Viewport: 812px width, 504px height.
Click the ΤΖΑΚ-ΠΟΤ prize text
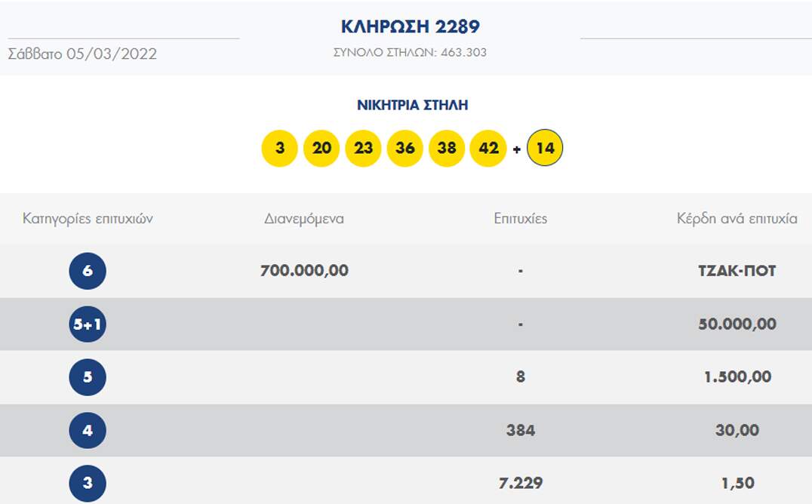point(737,271)
